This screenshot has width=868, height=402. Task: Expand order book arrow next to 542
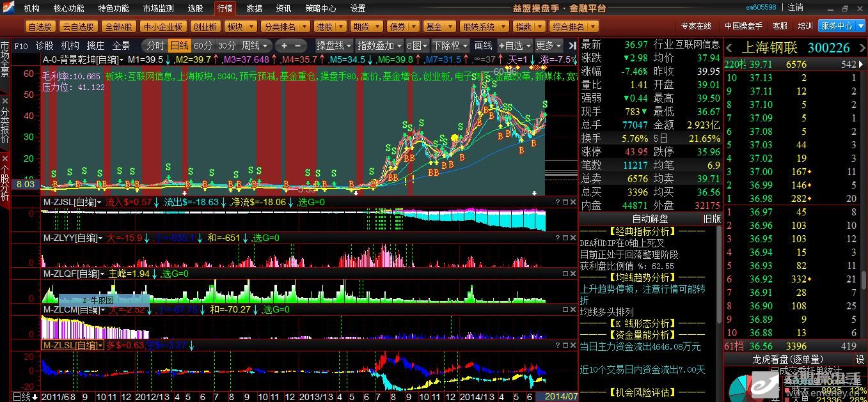[x=861, y=65]
